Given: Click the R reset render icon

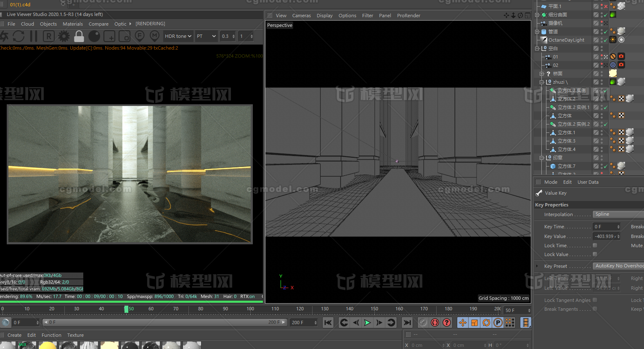Looking at the screenshot, I should coord(48,36).
